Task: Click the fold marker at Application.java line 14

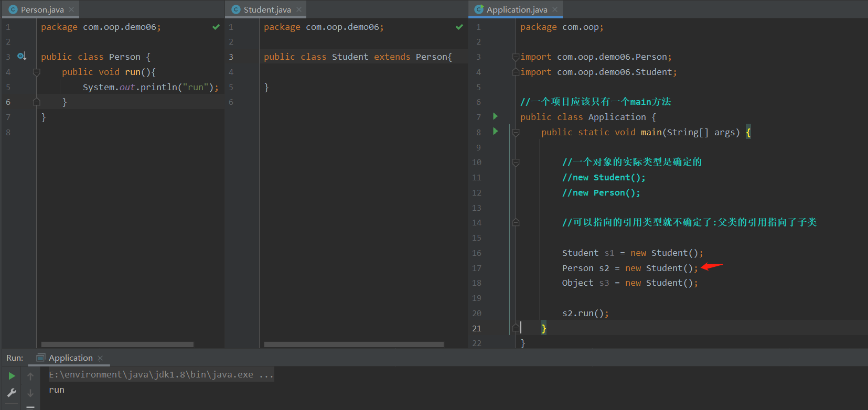Action: (516, 222)
